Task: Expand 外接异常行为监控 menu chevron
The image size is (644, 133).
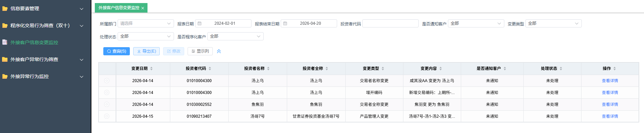Action: pyautogui.click(x=82, y=77)
